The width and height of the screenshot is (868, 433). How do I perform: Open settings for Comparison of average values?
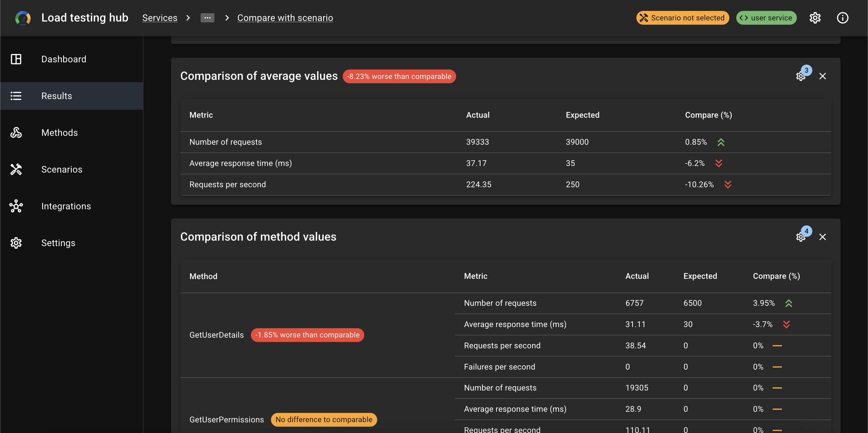[x=801, y=76]
